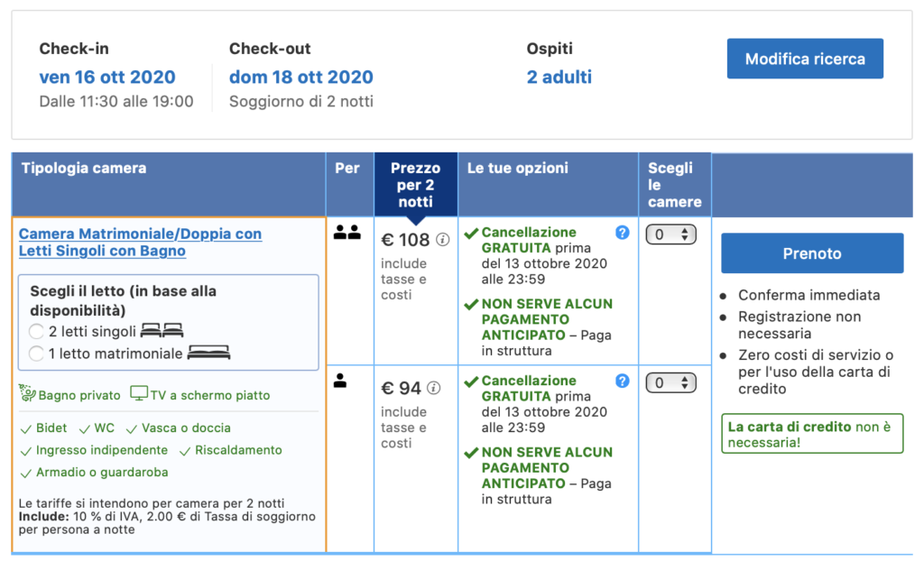
Task: Click the Prezzo per 2 notti header
Action: click(x=415, y=184)
